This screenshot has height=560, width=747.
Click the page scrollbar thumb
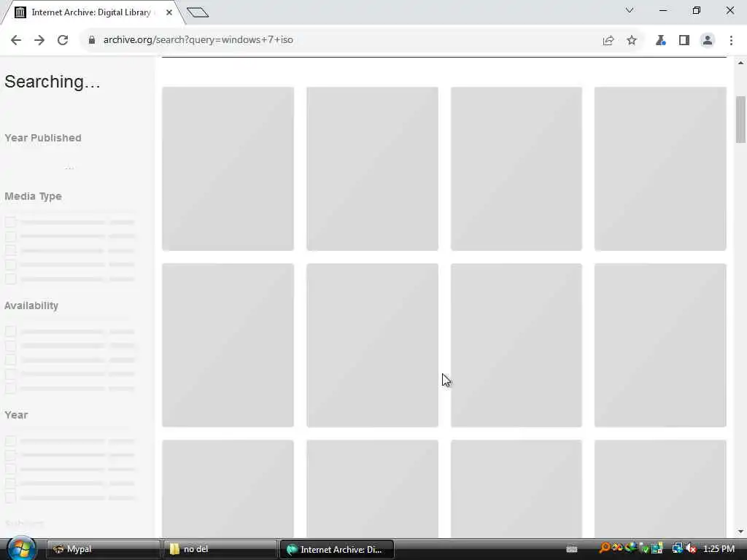point(740,119)
